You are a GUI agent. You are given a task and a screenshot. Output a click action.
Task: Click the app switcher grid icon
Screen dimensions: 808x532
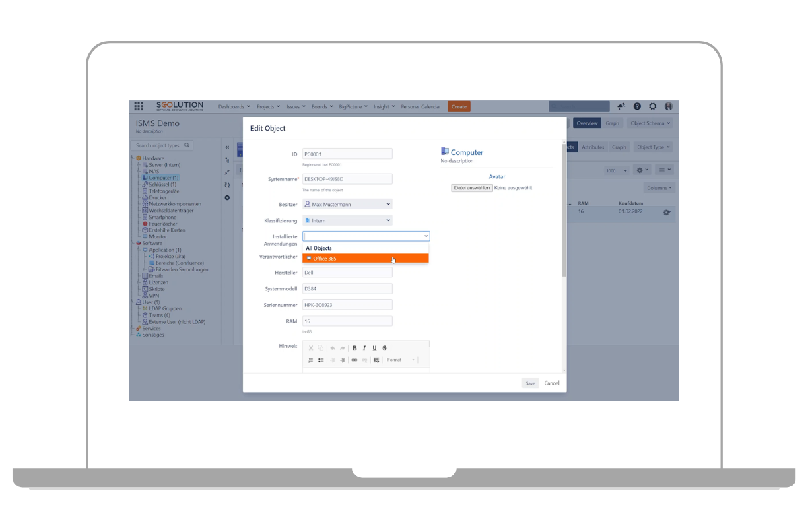139,106
